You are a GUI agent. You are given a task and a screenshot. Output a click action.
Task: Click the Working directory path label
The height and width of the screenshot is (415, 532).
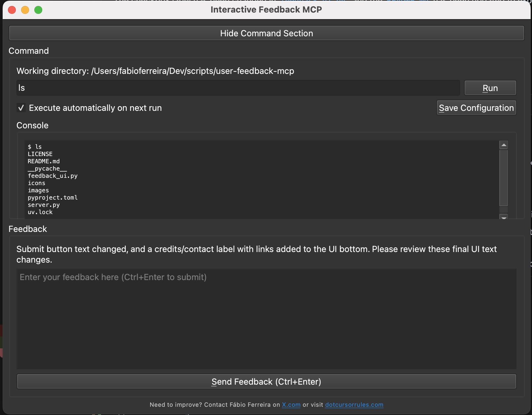click(x=155, y=71)
